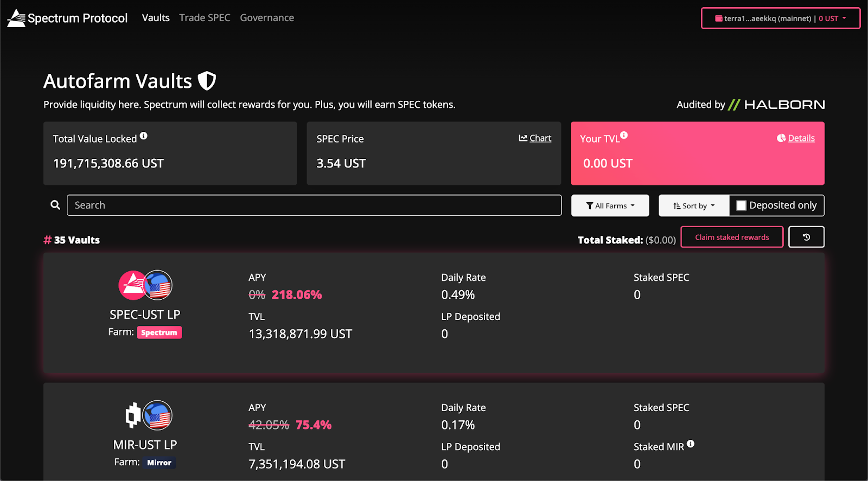
Task: Click the SPEC-UST LP vault name
Action: tap(145, 315)
